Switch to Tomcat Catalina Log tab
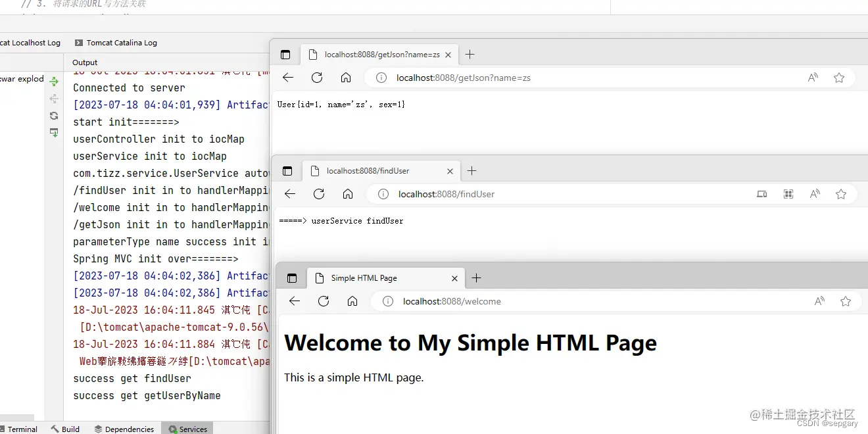 tap(116, 43)
